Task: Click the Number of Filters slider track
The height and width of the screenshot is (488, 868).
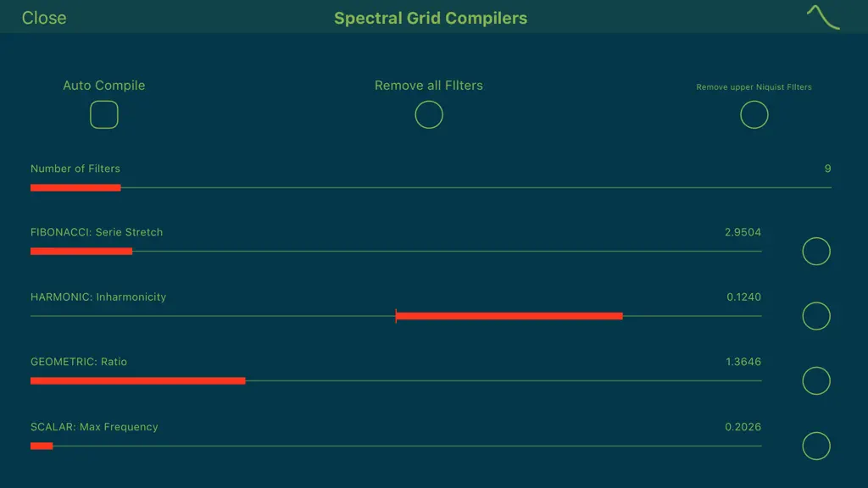Action: pos(431,187)
